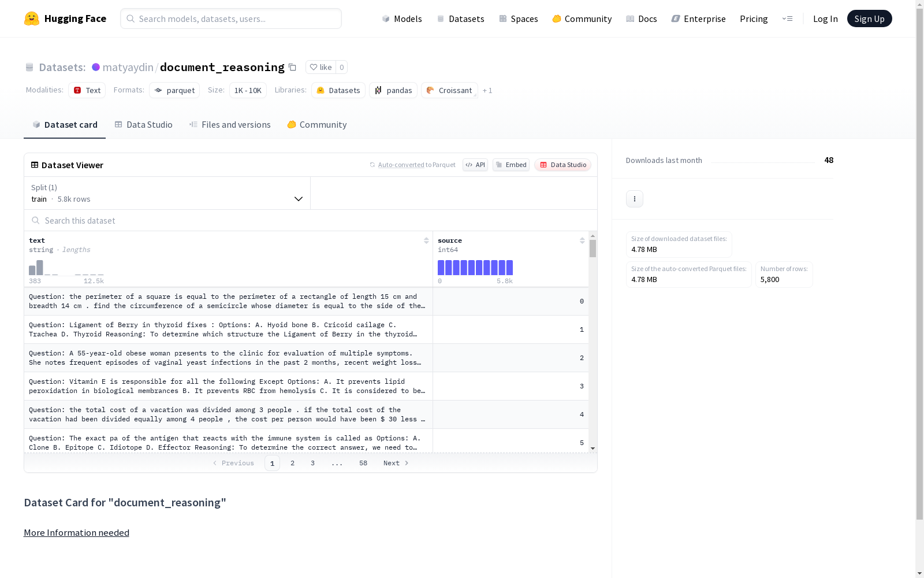The height and width of the screenshot is (578, 924).
Task: Sort the text column
Action: pos(426,240)
